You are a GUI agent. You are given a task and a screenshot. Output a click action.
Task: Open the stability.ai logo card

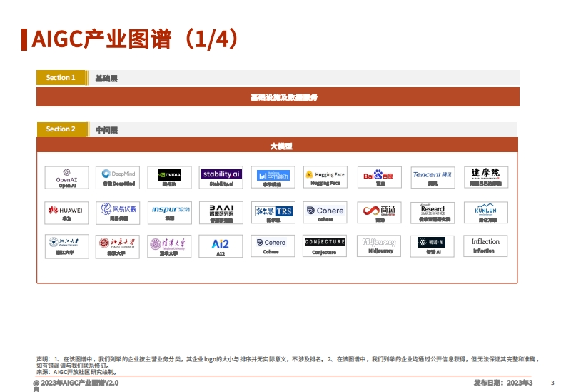[221, 177]
